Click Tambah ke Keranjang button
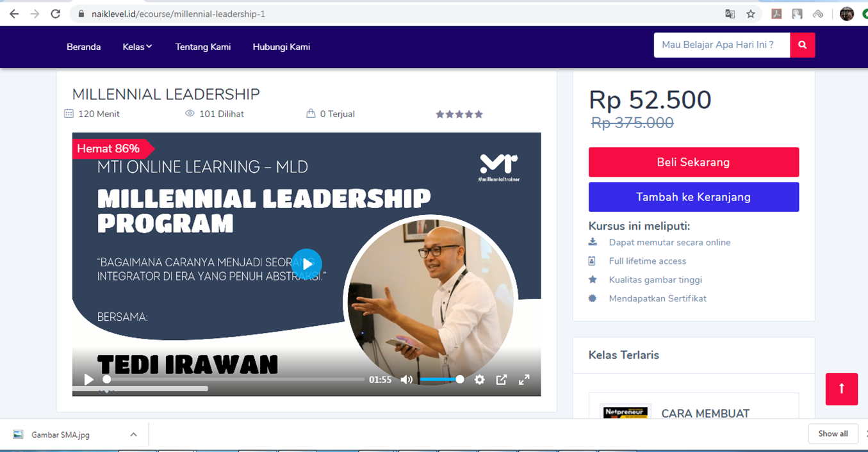 click(694, 197)
